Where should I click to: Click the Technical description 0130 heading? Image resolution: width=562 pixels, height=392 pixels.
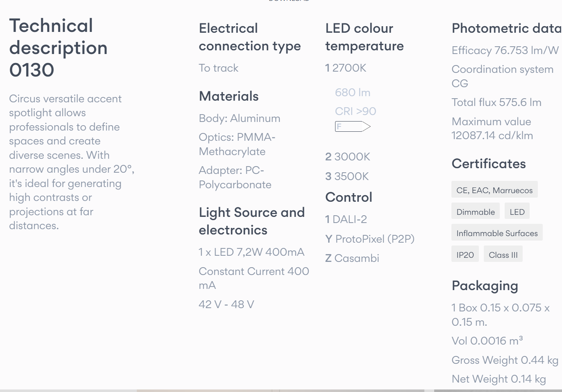[x=58, y=48]
